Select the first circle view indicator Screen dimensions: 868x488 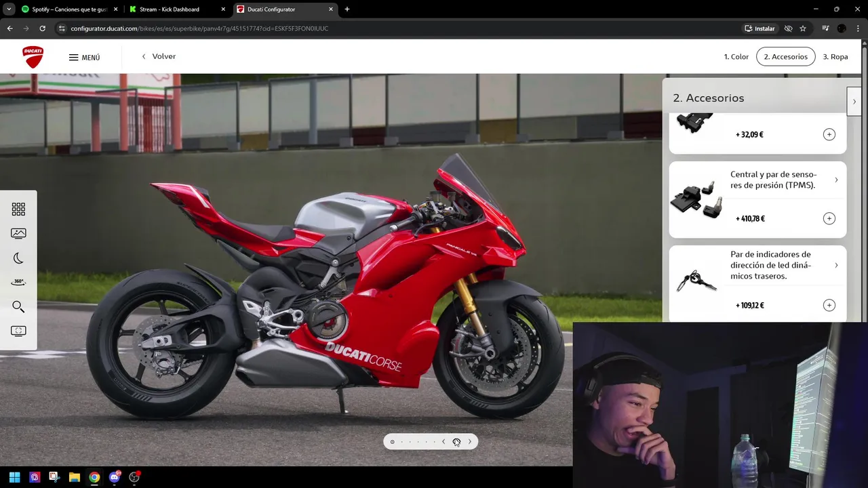point(392,442)
